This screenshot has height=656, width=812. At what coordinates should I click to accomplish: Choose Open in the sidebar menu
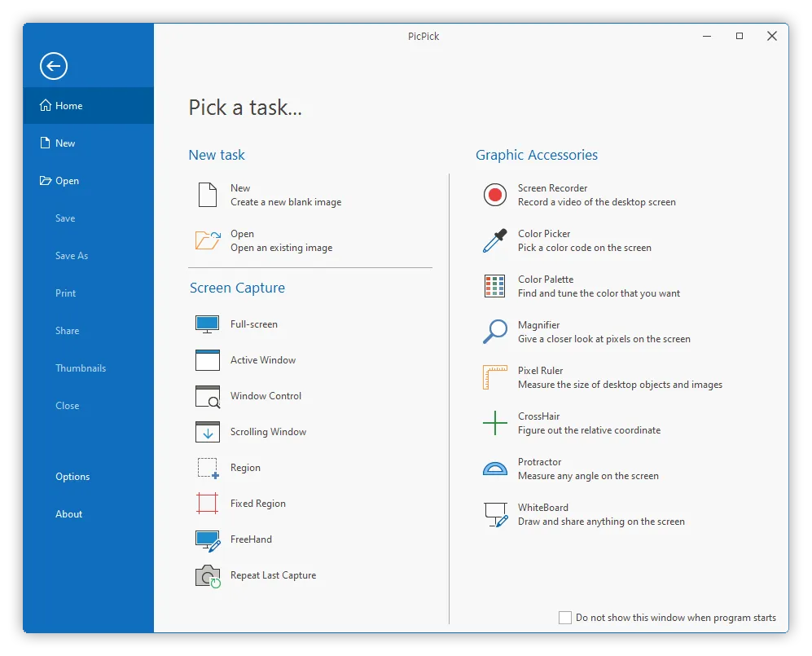(x=88, y=180)
